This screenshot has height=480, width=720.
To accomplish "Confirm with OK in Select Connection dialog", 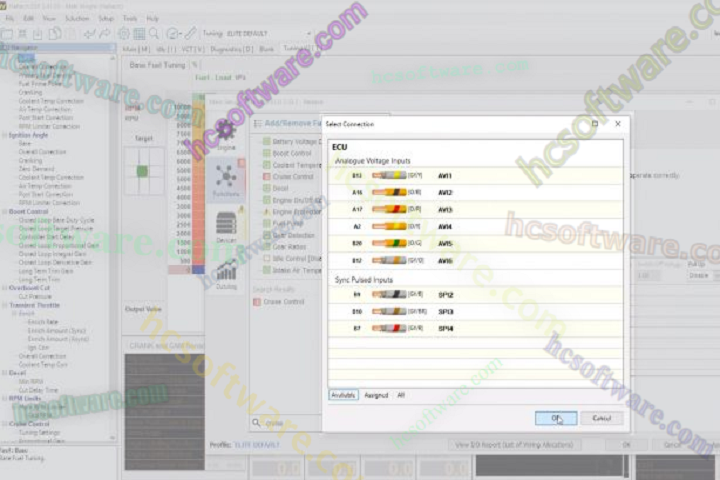I will click(x=556, y=418).
